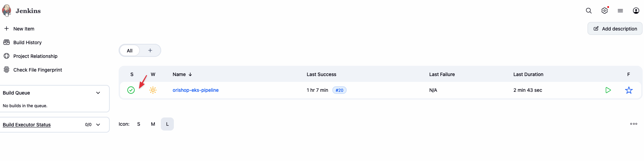Image resolution: width=644 pixels, height=161 pixels.
Task: Click the Jenkins logo in header
Action: (x=7, y=11)
